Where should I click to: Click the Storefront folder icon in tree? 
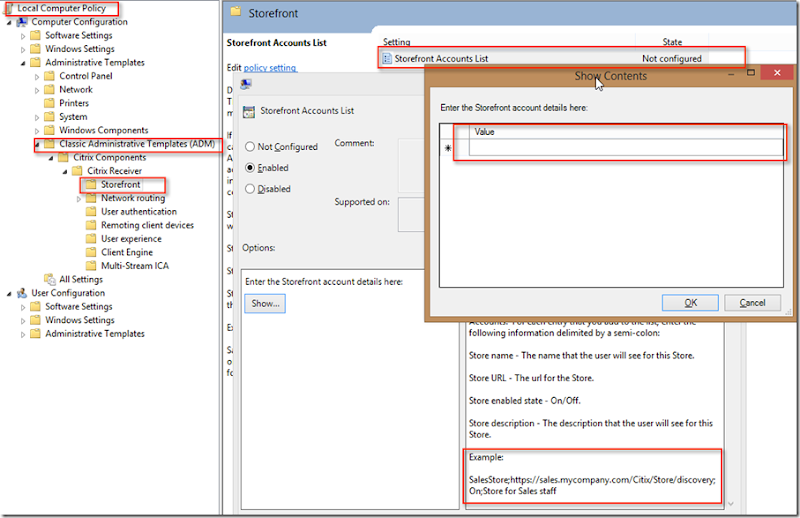91,185
